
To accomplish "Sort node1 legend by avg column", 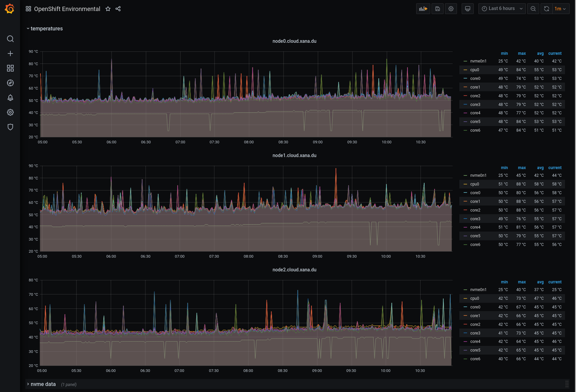I will [x=540, y=168].
